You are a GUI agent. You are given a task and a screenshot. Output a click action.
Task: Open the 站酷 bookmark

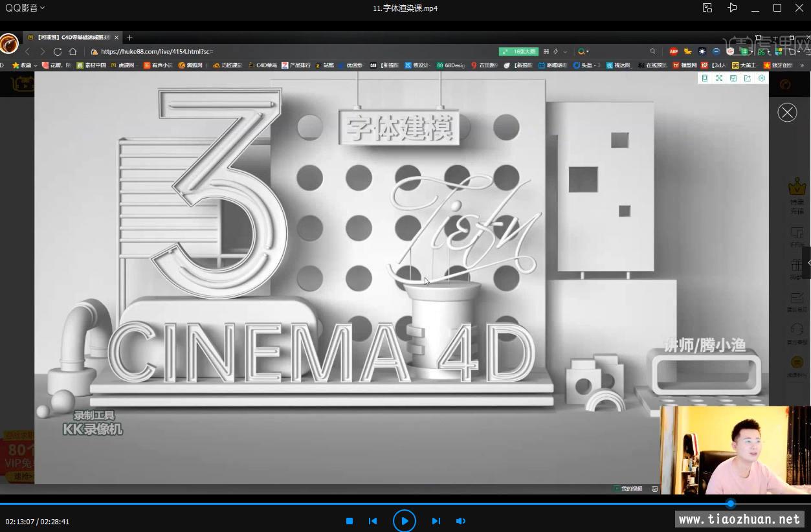coord(325,65)
